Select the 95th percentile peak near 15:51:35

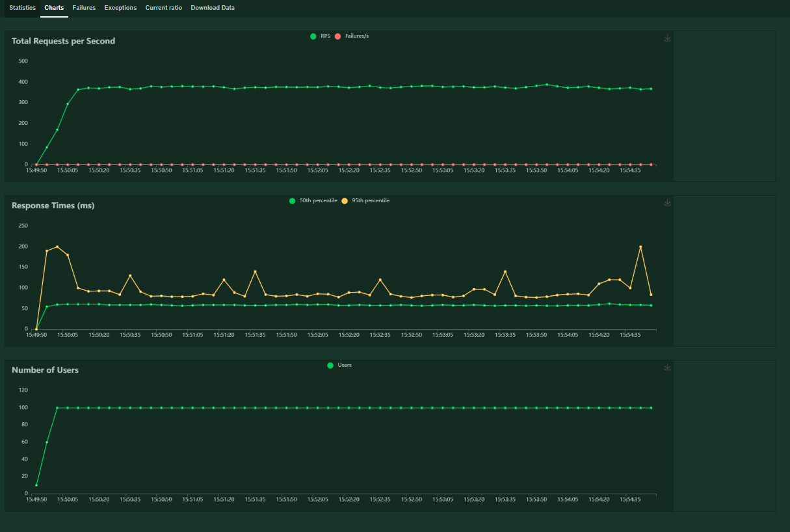point(255,271)
